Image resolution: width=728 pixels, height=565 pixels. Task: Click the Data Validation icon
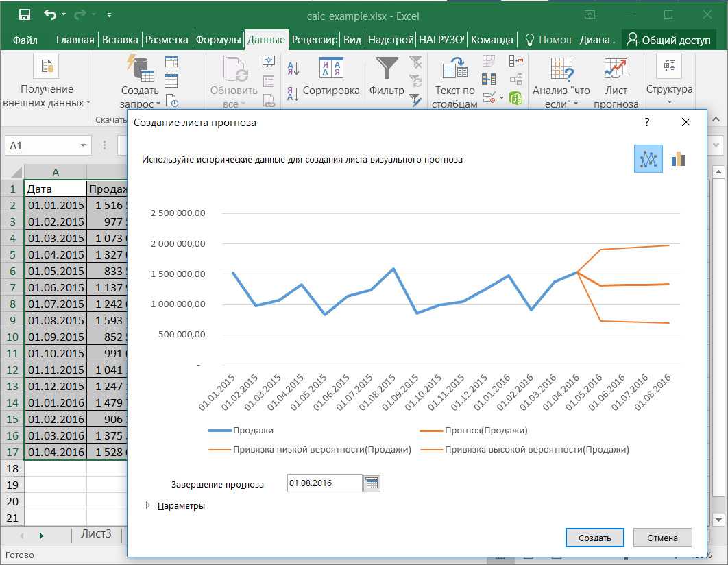pos(489,97)
